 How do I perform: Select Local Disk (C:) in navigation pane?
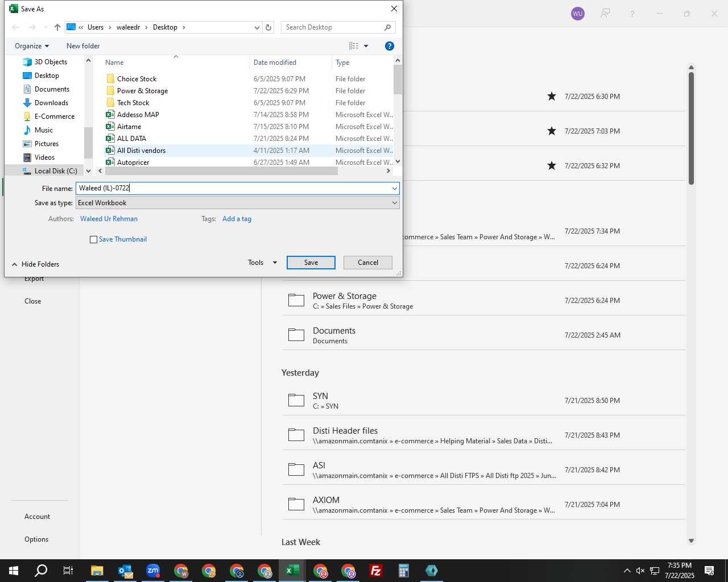tap(56, 171)
